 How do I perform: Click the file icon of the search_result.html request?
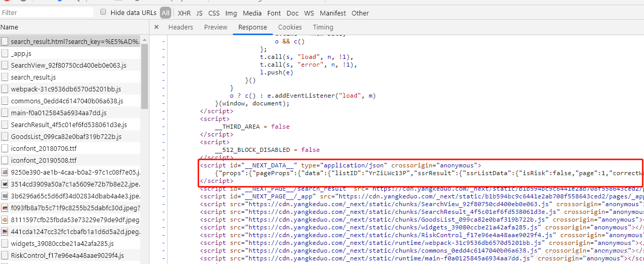coord(5,41)
